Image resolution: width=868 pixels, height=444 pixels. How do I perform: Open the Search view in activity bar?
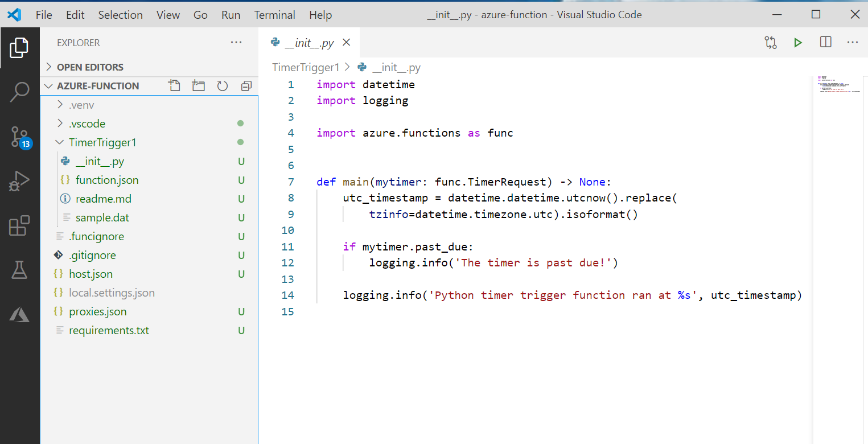tap(19, 92)
